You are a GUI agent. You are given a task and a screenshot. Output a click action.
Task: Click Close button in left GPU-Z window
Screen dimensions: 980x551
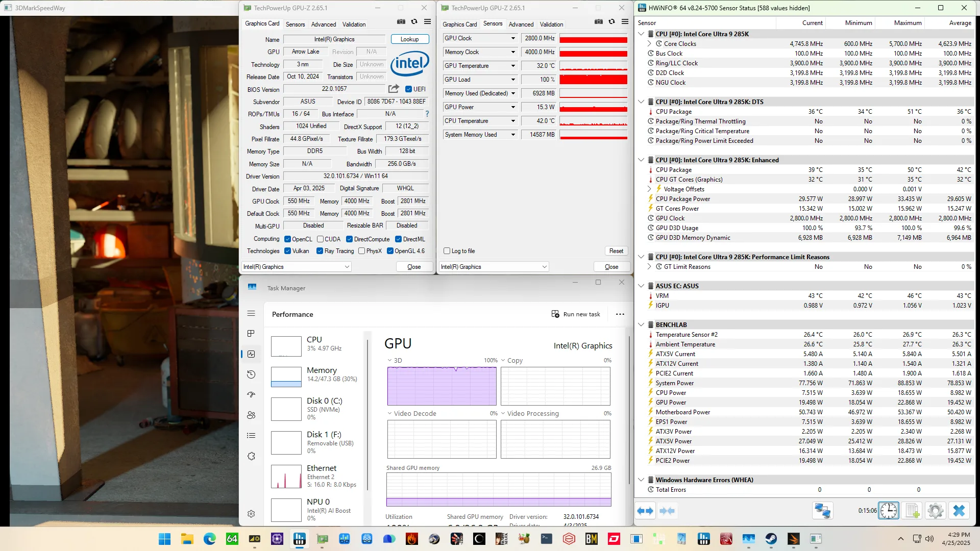pos(414,267)
